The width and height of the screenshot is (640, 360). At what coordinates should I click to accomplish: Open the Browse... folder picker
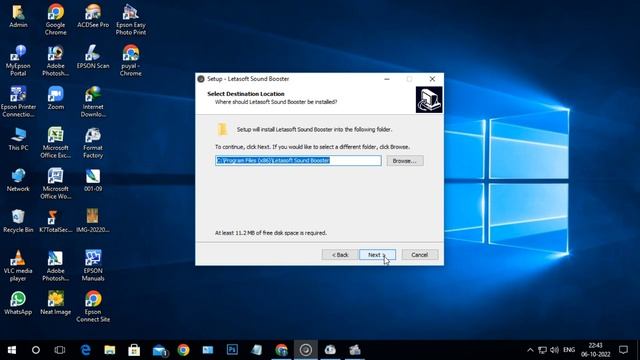point(404,161)
